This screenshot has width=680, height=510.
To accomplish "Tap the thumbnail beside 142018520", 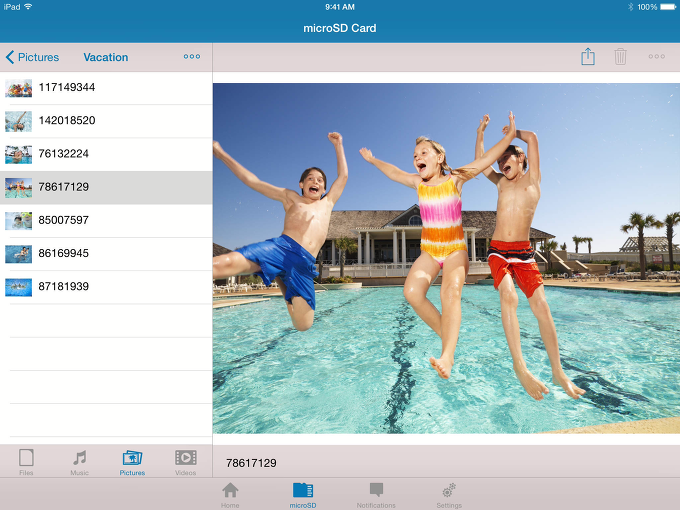I will point(18,121).
